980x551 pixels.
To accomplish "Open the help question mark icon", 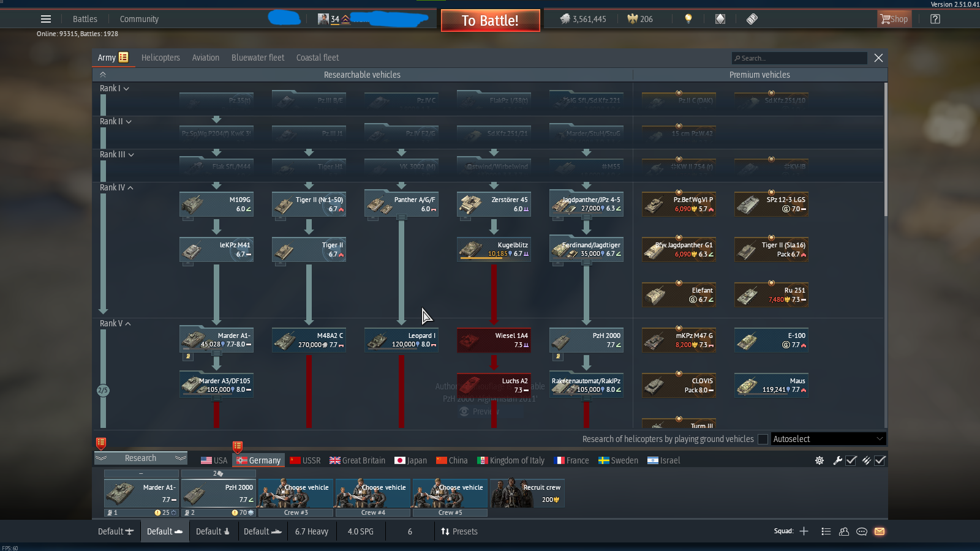I will point(935,19).
